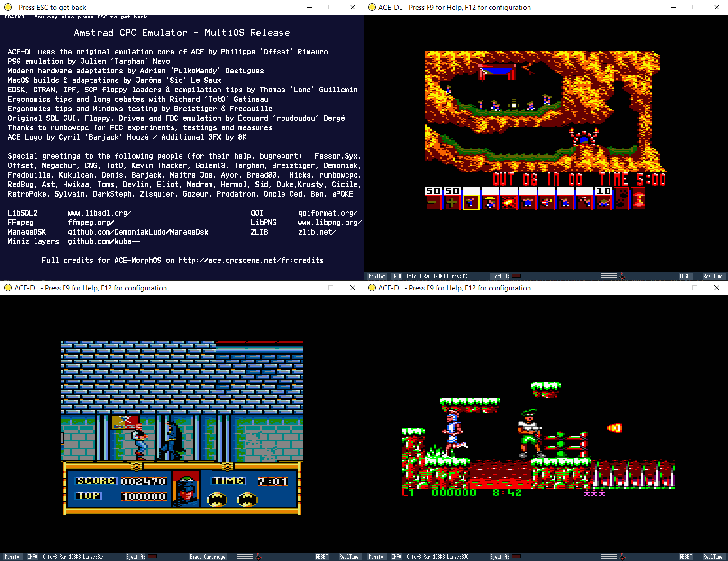The image size is (728, 561).
Task: Click RESET in the Batman window
Action: (x=322, y=557)
